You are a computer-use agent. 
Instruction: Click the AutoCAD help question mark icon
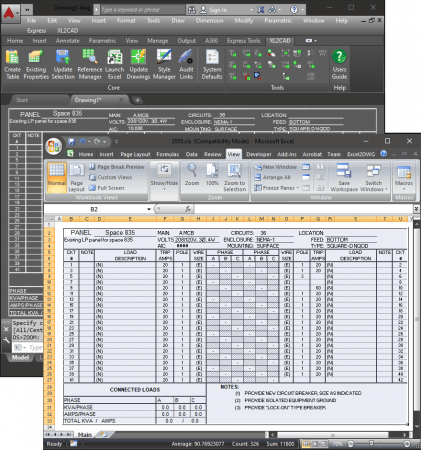(294, 10)
